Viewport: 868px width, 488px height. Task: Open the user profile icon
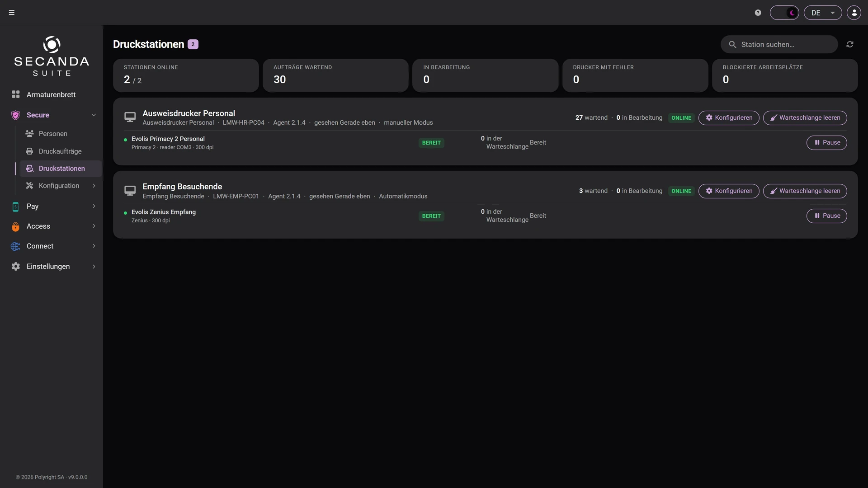854,13
